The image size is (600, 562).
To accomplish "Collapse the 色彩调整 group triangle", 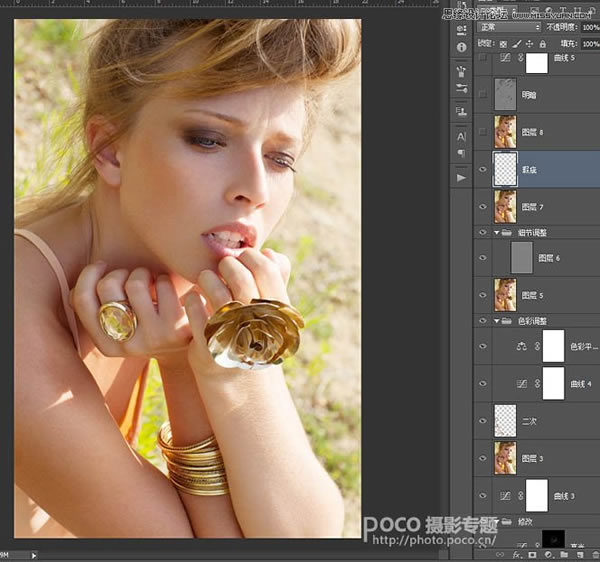I will pos(497,321).
